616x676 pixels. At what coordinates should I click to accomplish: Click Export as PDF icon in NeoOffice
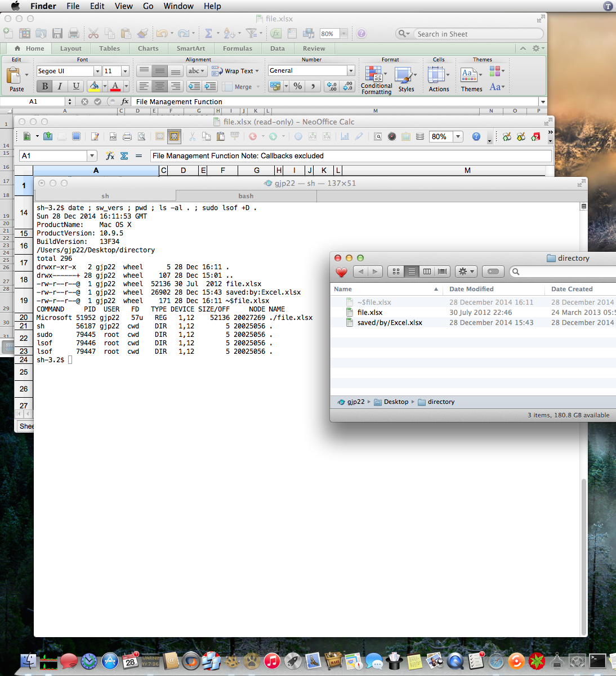point(113,136)
